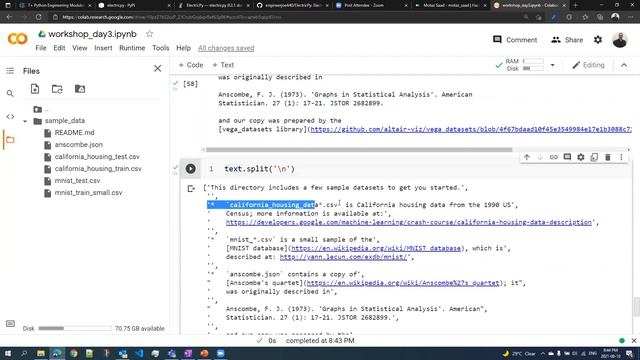Screen dimensions: 640x360
Task: Select the Files sidebar folder icon
Action: [x=10, y=140]
